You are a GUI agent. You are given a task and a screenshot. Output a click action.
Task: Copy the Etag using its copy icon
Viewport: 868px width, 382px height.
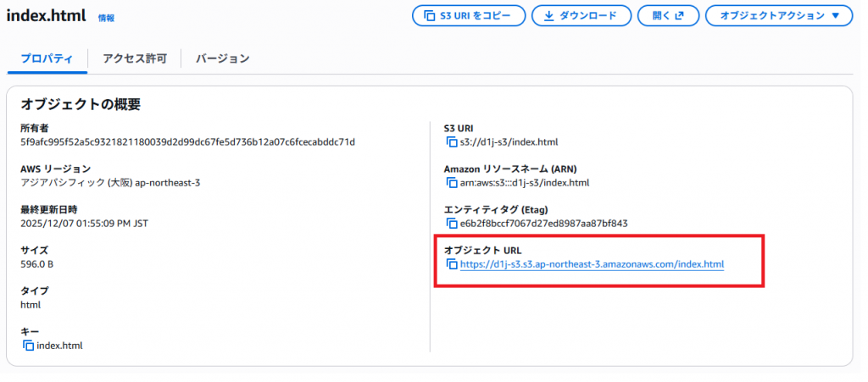451,224
